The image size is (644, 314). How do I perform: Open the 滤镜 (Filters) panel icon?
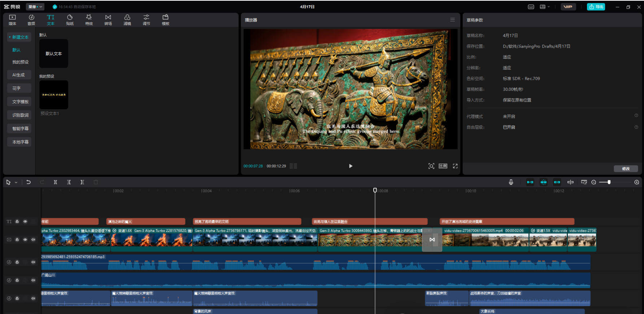point(127,20)
